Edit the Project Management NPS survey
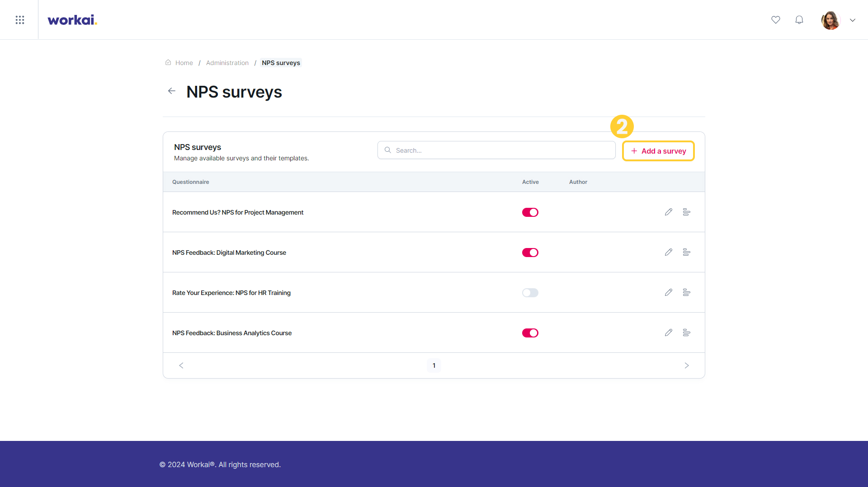This screenshot has height=487, width=868. coord(669,212)
